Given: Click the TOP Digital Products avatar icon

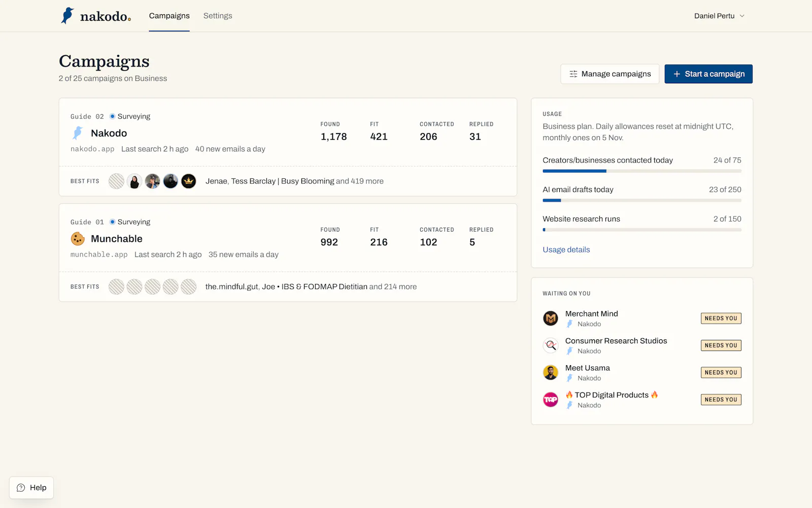Looking at the screenshot, I should tap(551, 400).
